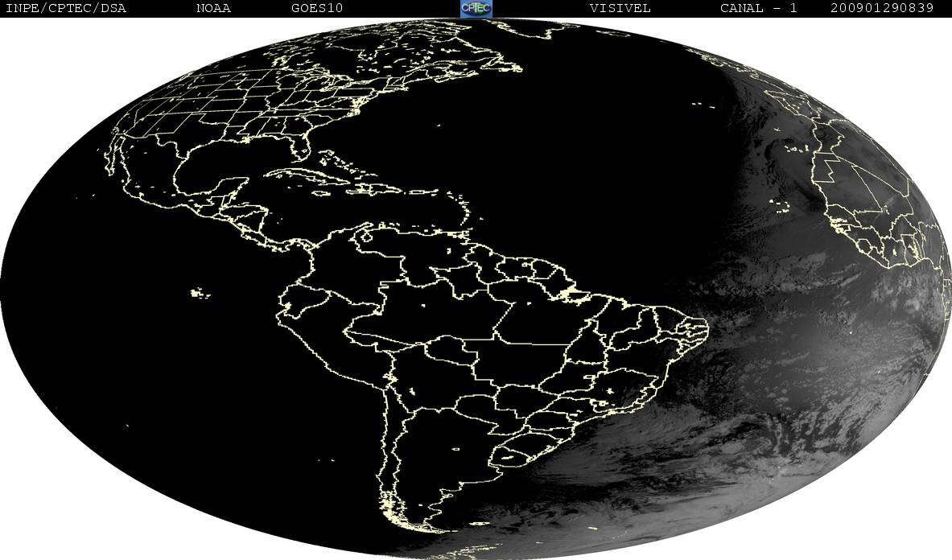Click the CANAL - 1 label
The image size is (952, 560).
tap(758, 8)
